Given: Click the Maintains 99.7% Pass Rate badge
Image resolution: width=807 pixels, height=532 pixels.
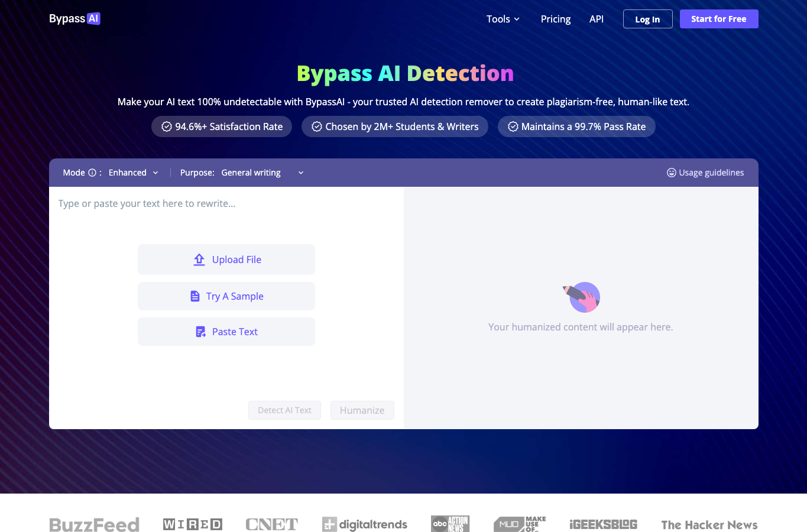Looking at the screenshot, I should (576, 126).
